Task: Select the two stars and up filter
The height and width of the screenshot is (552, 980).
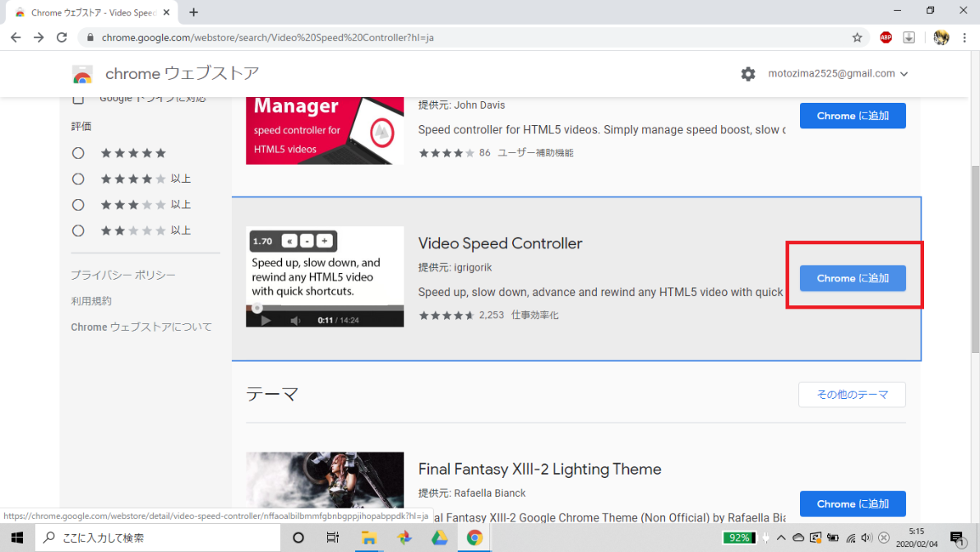Action: [x=78, y=231]
